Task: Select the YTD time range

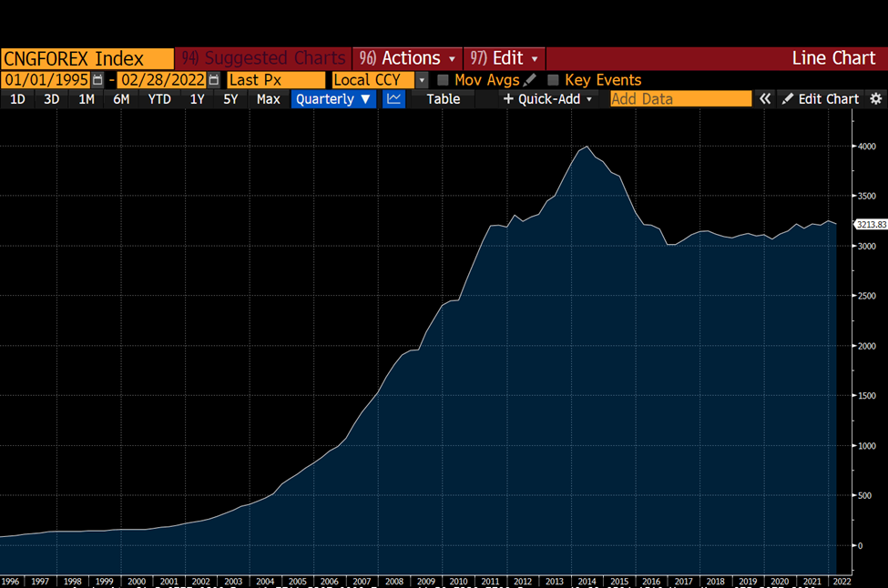Action: click(x=159, y=99)
